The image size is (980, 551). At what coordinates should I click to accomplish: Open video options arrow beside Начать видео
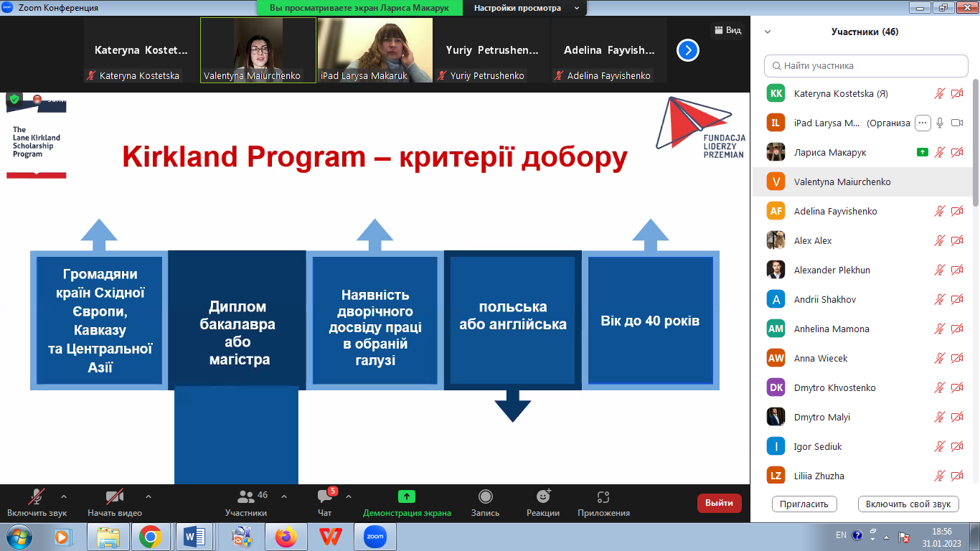pyautogui.click(x=149, y=496)
